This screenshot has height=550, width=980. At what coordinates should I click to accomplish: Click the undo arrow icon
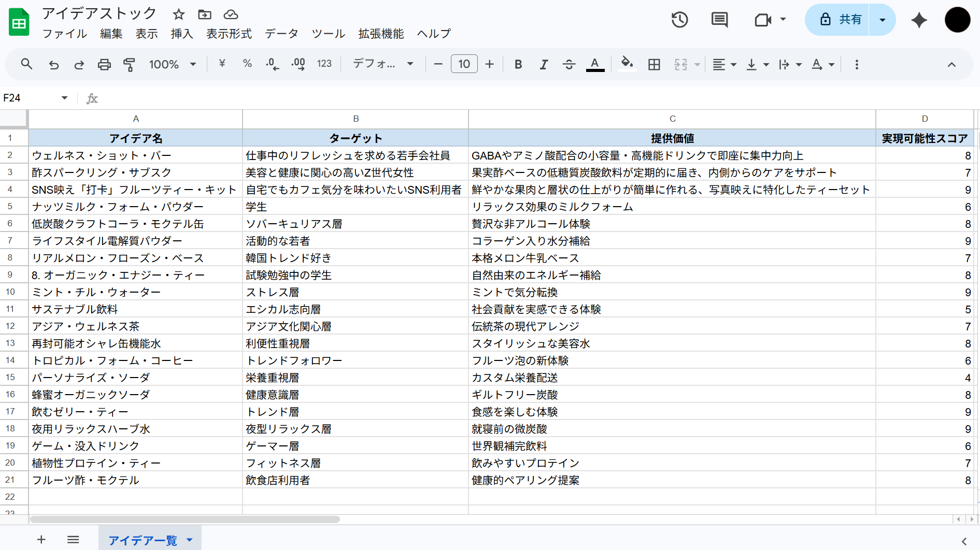click(x=54, y=64)
